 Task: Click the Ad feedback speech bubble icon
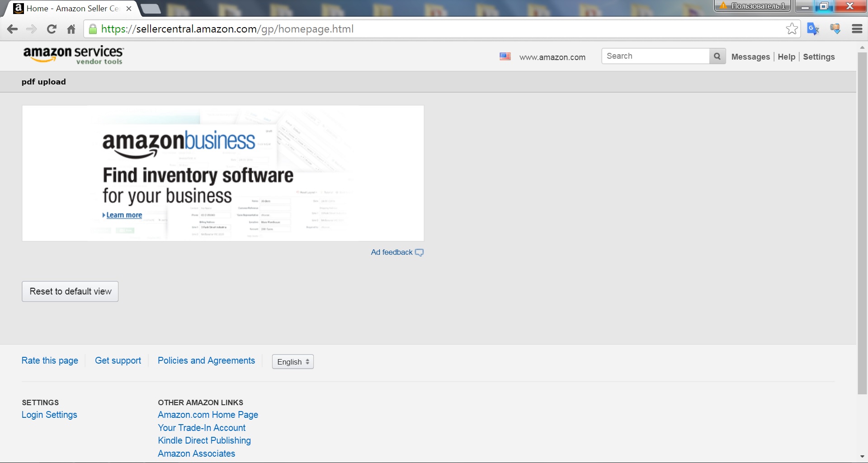tap(419, 253)
